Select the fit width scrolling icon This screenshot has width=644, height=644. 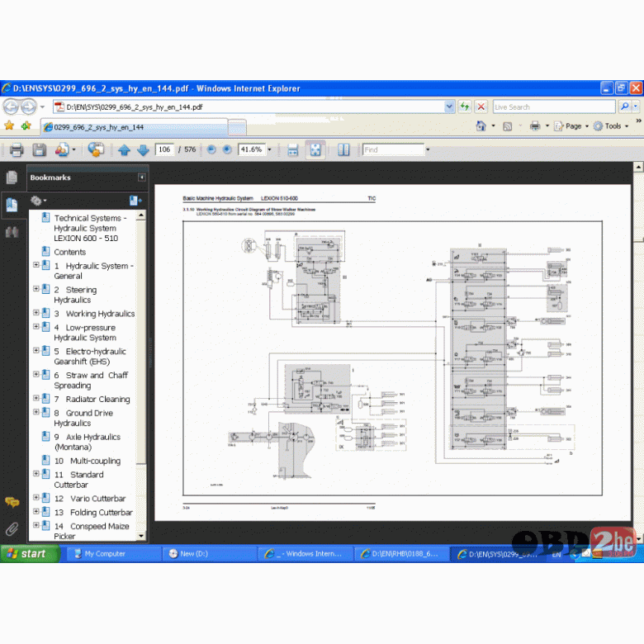tap(293, 149)
